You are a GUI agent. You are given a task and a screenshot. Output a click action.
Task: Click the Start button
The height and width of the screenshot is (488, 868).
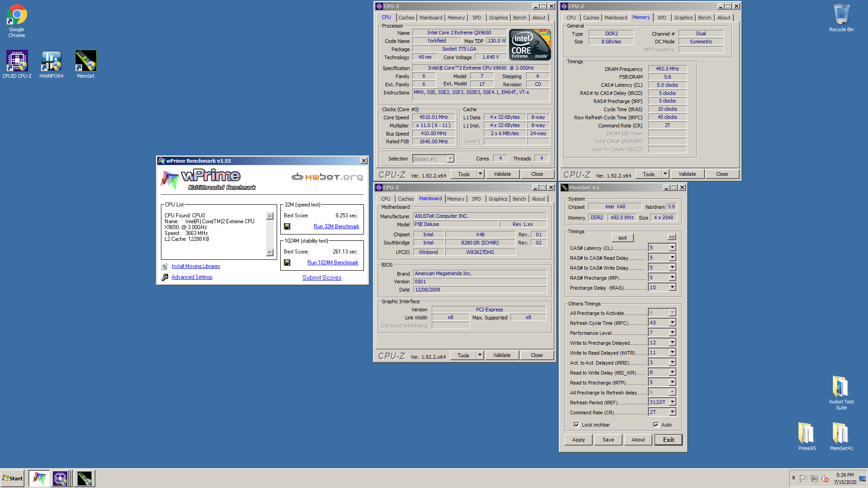13,478
